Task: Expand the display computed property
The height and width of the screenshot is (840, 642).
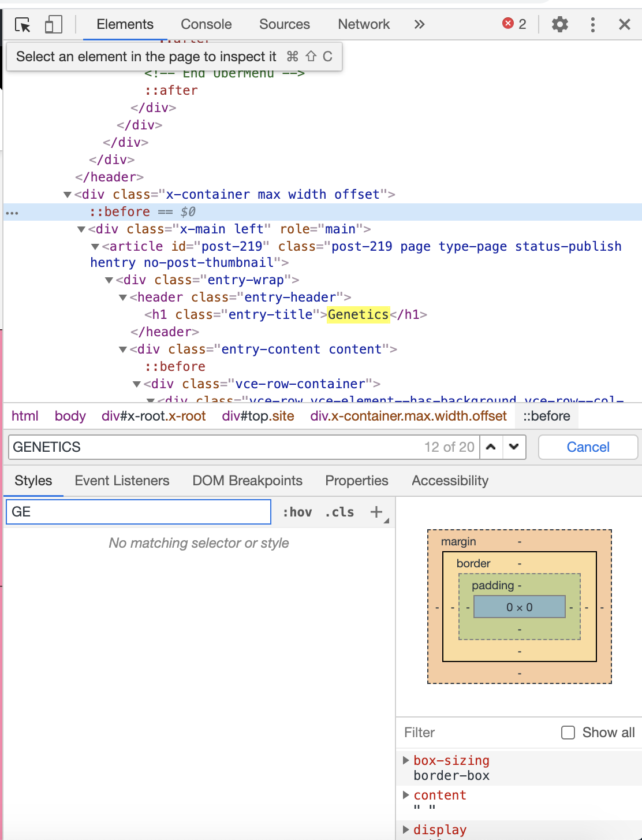Action: click(x=406, y=830)
